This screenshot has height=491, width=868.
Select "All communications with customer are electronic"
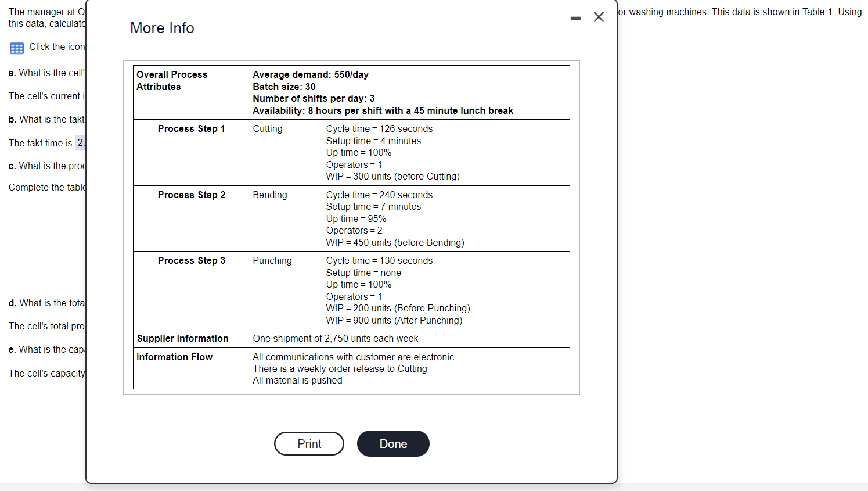pyautogui.click(x=353, y=357)
